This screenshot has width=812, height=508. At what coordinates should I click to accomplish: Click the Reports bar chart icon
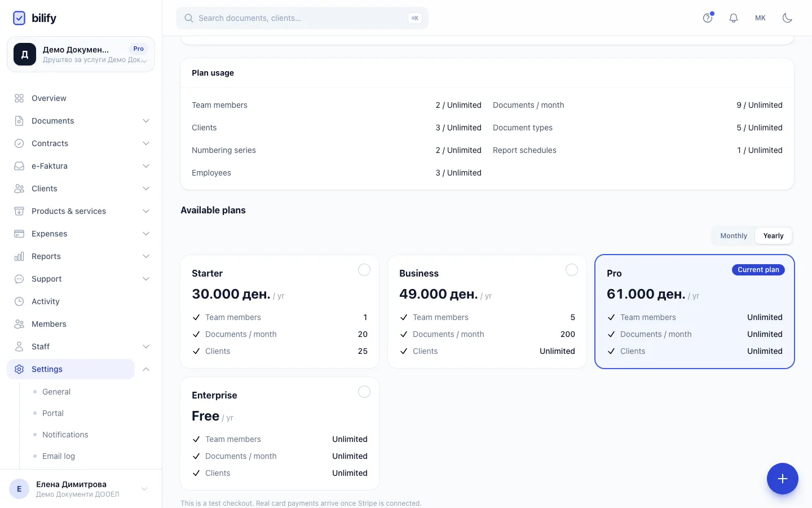(x=19, y=256)
